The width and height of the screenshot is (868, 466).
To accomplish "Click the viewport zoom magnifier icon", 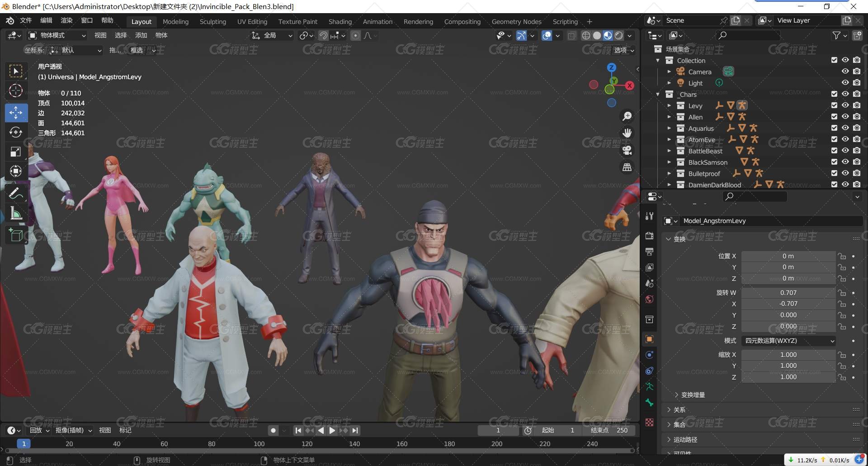I will [627, 116].
